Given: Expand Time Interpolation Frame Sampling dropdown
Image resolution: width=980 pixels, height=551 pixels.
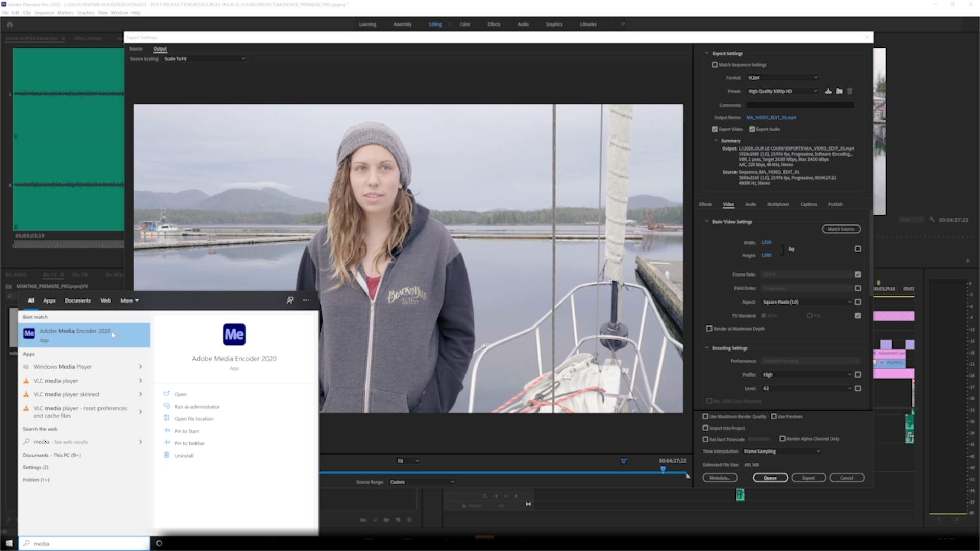Looking at the screenshot, I should pyautogui.click(x=781, y=451).
